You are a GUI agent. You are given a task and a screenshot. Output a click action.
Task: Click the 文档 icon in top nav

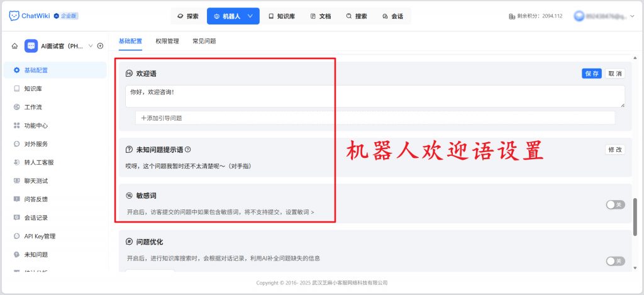click(313, 16)
